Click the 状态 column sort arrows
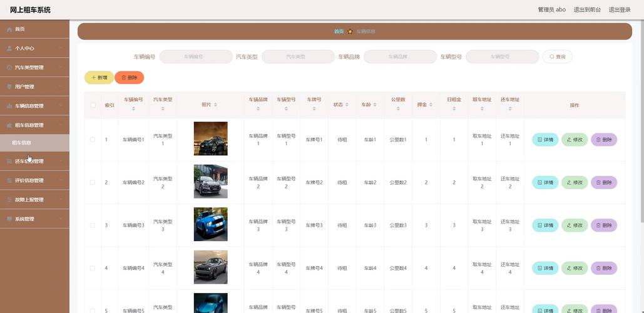The width and height of the screenshot is (644, 313). click(347, 105)
